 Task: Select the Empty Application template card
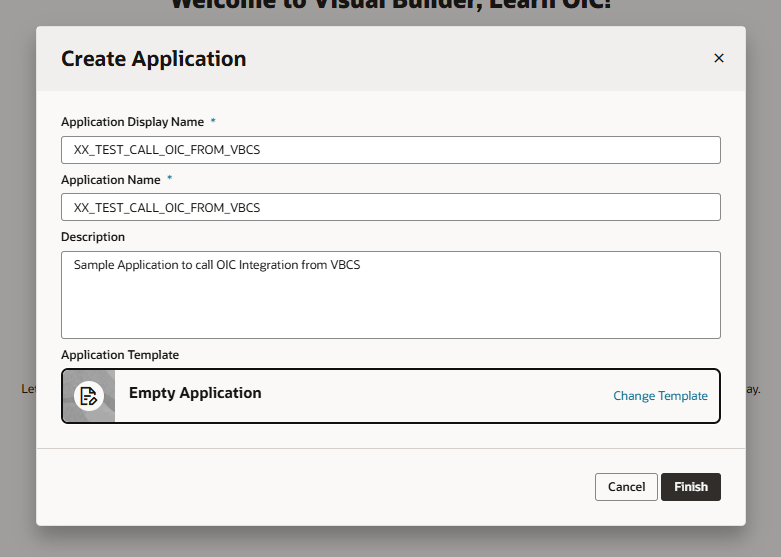click(400, 396)
